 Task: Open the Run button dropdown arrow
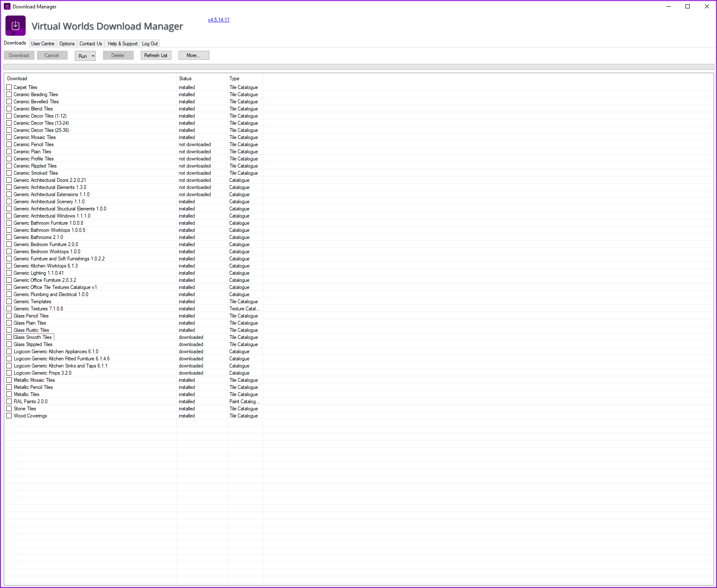(93, 56)
